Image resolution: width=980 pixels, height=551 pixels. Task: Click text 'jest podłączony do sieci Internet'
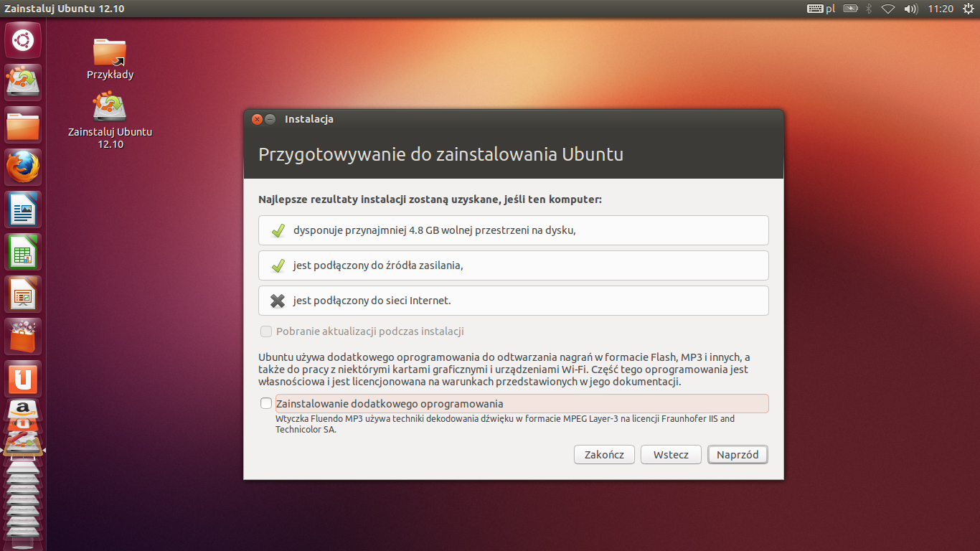[371, 301]
